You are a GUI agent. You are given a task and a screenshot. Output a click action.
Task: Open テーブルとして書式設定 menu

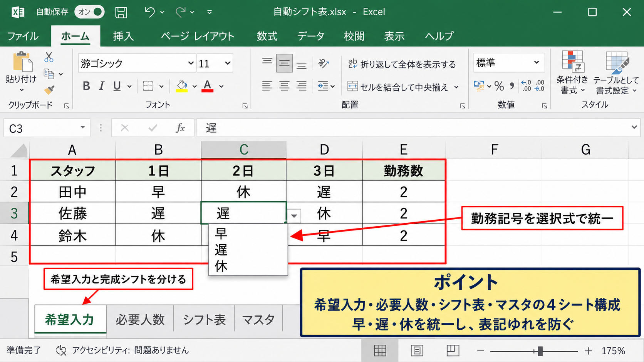point(615,73)
